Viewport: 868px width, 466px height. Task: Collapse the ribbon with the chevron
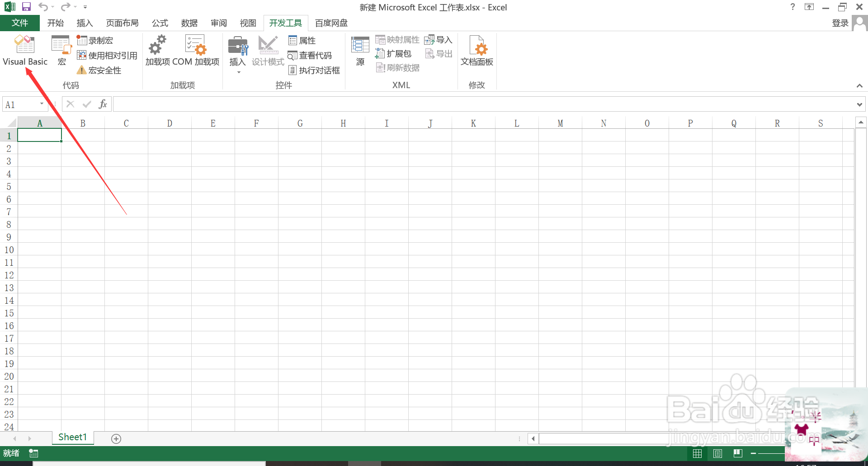[x=859, y=86]
